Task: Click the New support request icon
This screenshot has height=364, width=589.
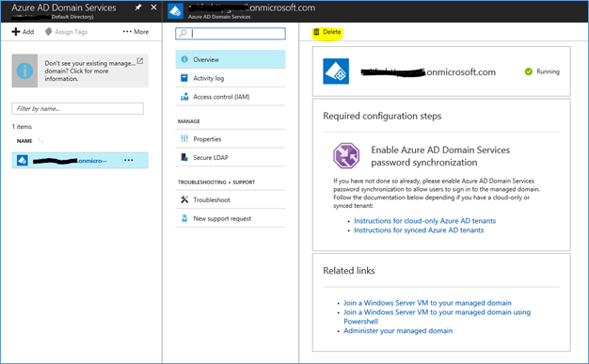Action: [x=184, y=218]
